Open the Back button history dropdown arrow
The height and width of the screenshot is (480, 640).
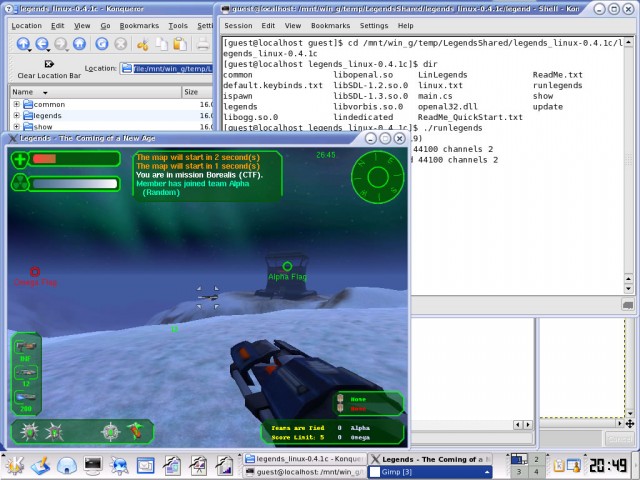[49, 50]
